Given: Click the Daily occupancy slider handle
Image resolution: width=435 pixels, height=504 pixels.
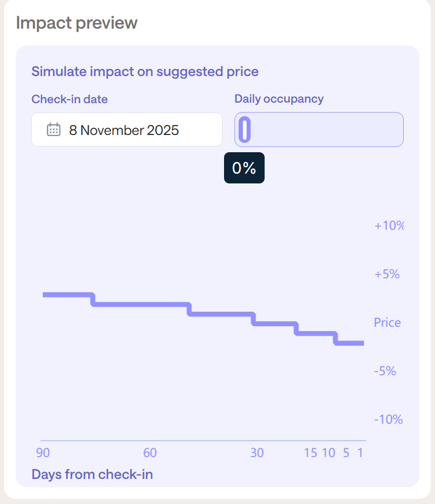Looking at the screenshot, I should coord(245,129).
